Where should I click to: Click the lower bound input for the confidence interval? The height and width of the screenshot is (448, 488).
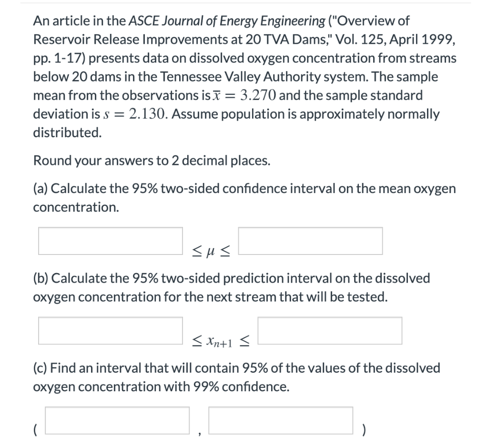pyautogui.click(x=110, y=241)
